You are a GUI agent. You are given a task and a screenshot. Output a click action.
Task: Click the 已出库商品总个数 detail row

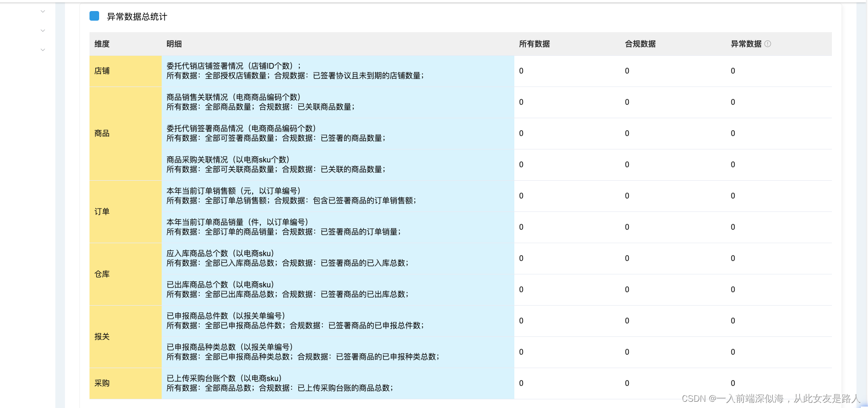pyautogui.click(x=338, y=290)
